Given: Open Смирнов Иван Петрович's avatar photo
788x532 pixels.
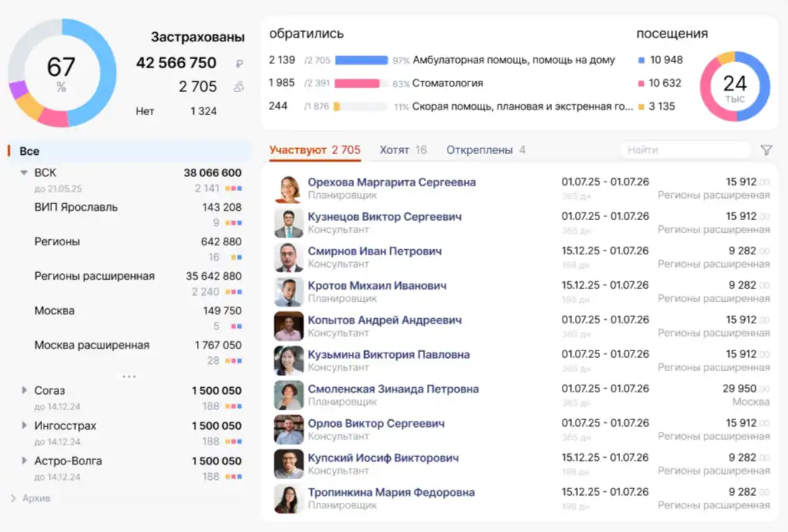Looking at the screenshot, I should pyautogui.click(x=288, y=258).
